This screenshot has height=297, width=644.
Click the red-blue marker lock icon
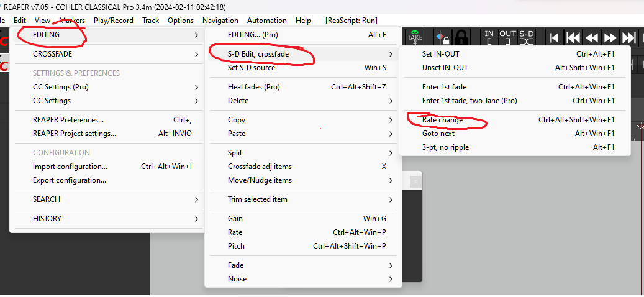(443, 37)
